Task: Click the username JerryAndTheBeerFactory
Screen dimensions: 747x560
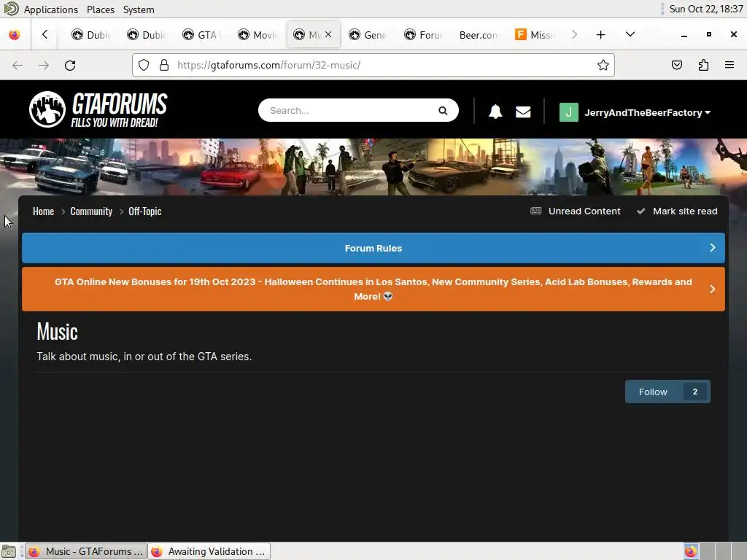Action: click(x=643, y=113)
